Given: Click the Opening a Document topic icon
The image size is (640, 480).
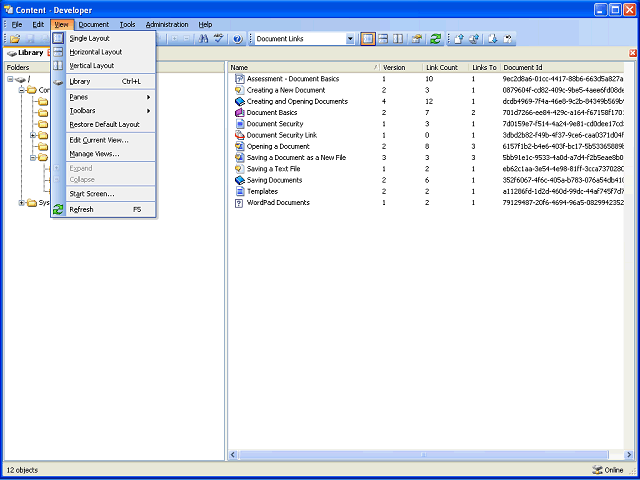Looking at the screenshot, I should click(239, 146).
